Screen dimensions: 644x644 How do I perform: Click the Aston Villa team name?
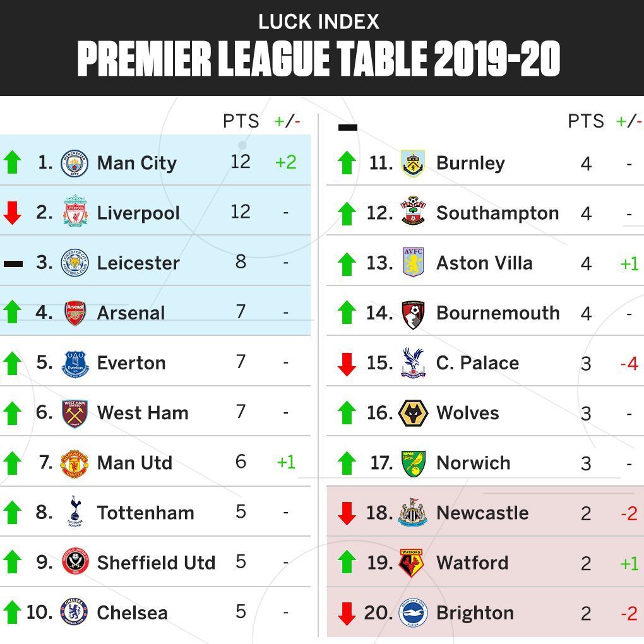(x=484, y=263)
